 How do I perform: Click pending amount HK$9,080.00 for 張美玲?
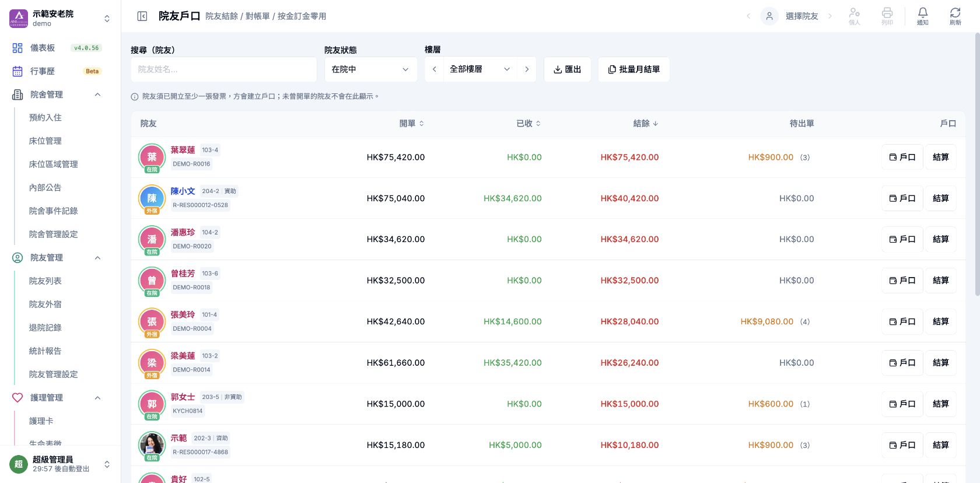pyautogui.click(x=766, y=321)
